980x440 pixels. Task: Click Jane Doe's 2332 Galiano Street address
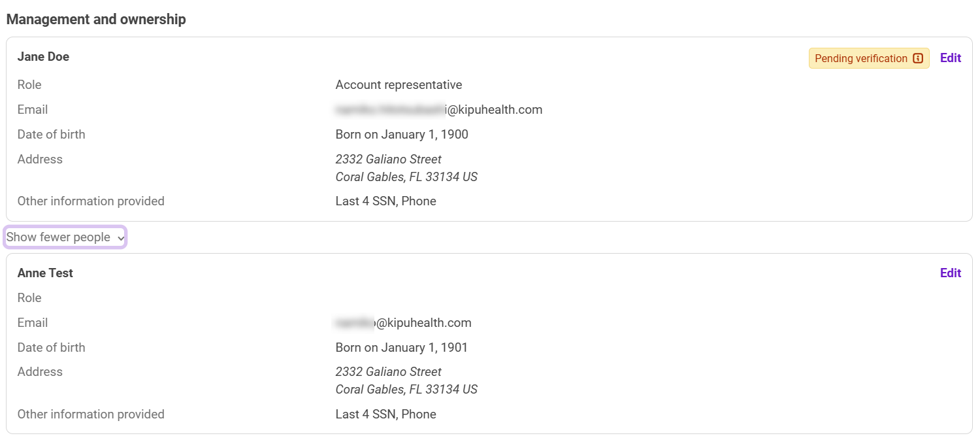[x=388, y=159]
